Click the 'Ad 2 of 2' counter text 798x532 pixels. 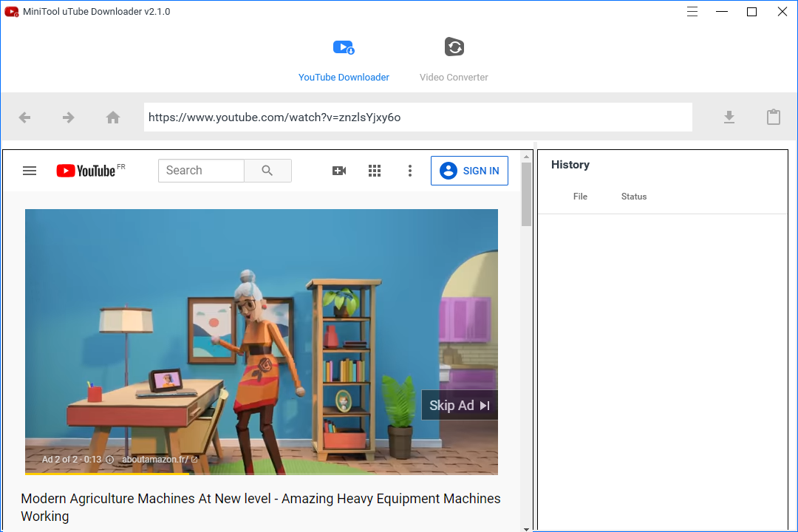point(60,459)
